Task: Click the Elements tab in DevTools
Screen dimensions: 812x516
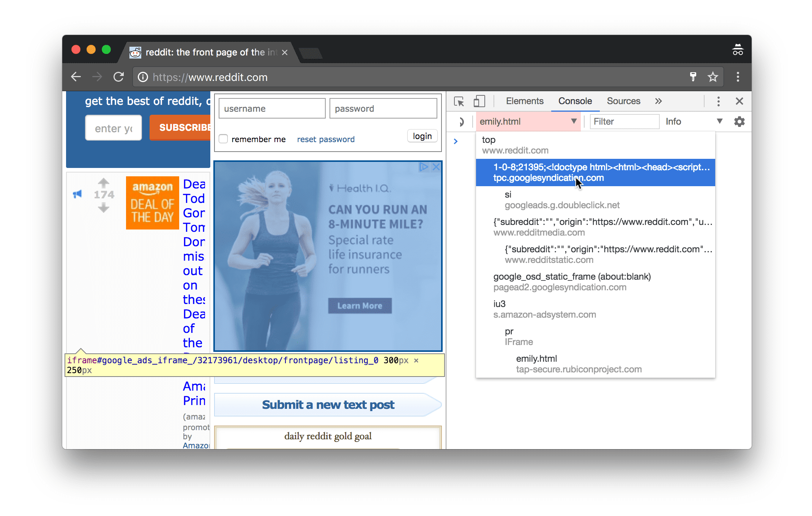Action: (524, 101)
